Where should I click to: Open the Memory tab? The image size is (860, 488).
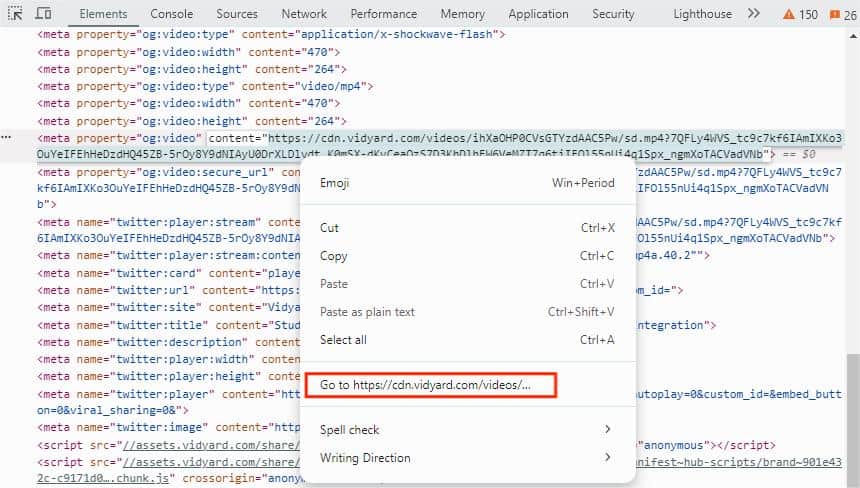462,14
